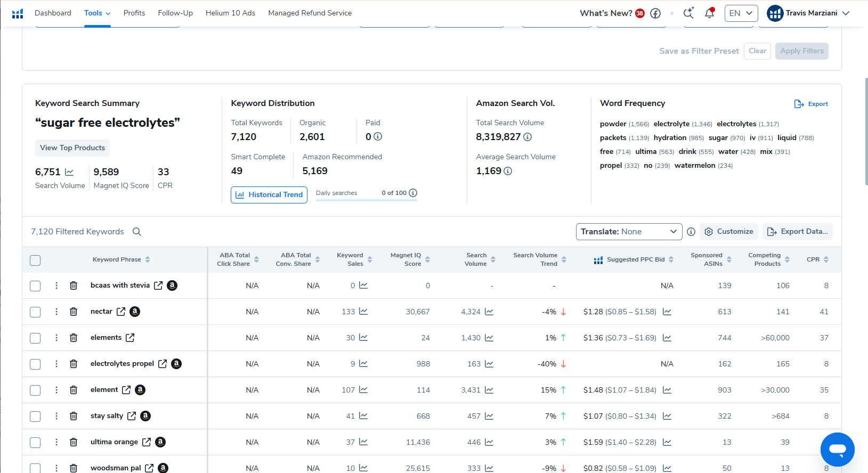
Task: Open row options menu for woodsman pal
Action: point(56,468)
